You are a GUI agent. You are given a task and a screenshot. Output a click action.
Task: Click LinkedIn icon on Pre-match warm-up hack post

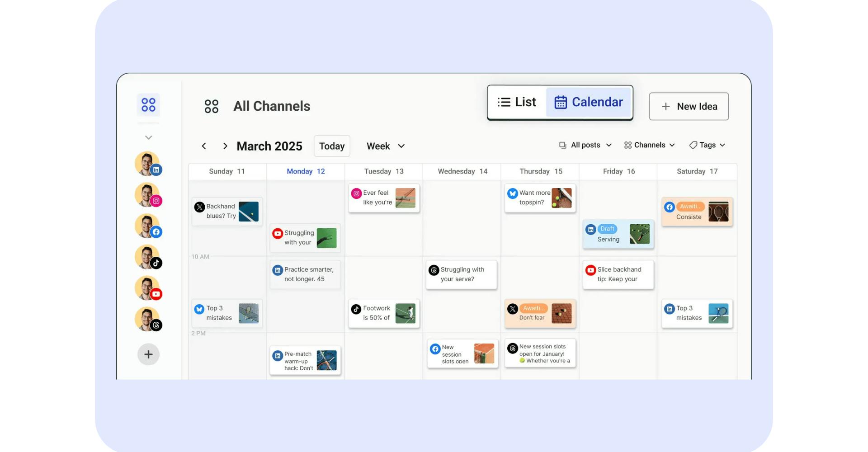278,356
